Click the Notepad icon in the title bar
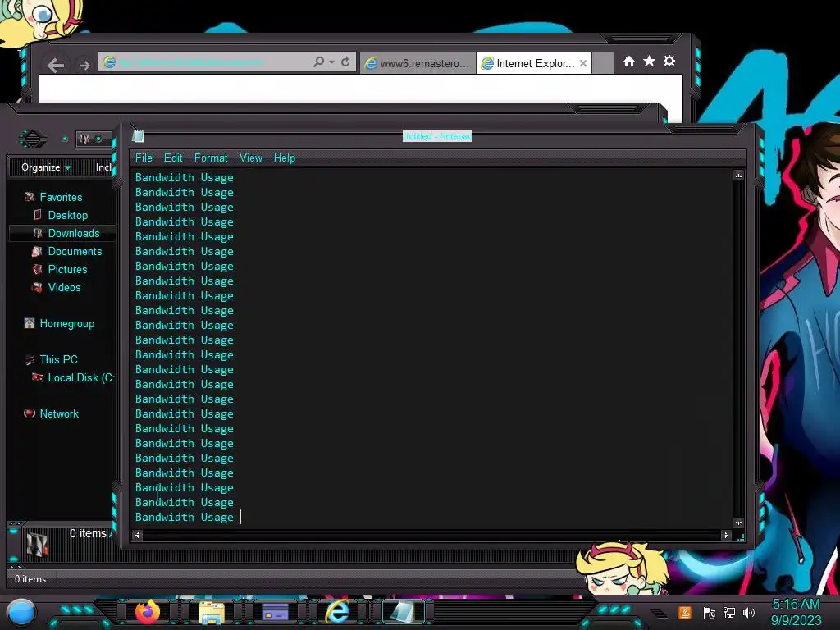Image resolution: width=840 pixels, height=630 pixels. 138,136
